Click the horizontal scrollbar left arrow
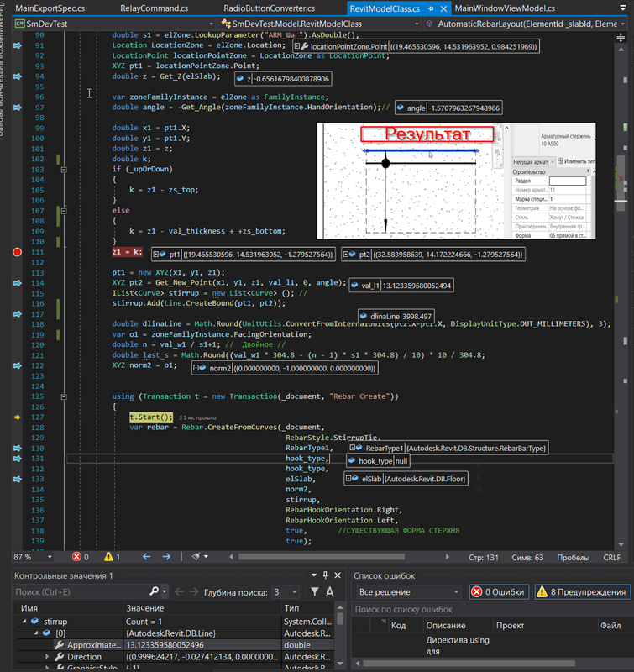This screenshot has height=672, width=634. pyautogui.click(x=231, y=557)
